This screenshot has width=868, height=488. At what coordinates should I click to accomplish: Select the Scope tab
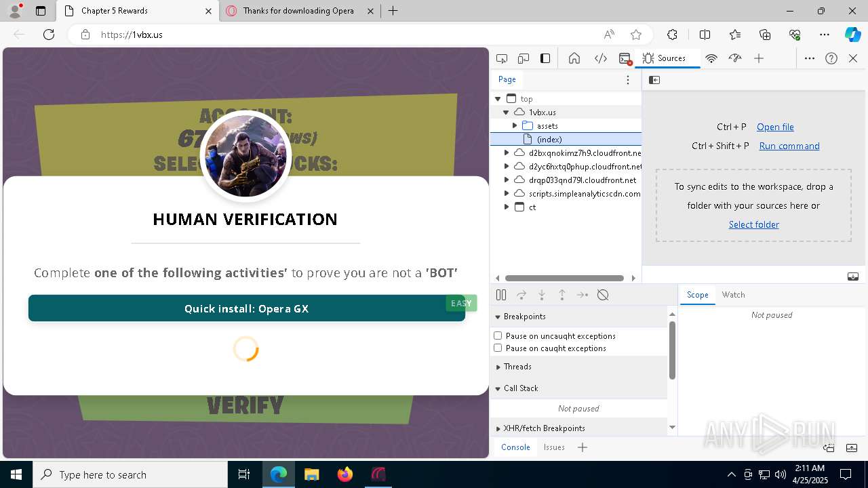697,295
